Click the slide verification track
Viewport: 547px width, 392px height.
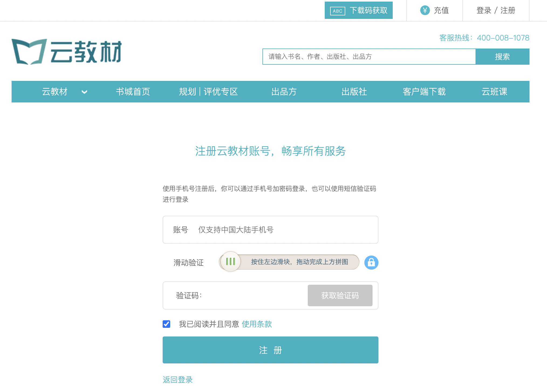coord(289,262)
